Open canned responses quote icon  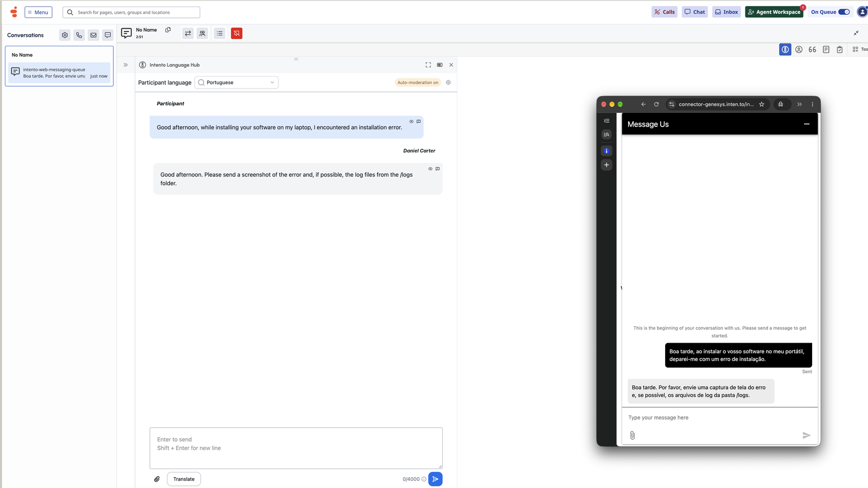tap(812, 49)
